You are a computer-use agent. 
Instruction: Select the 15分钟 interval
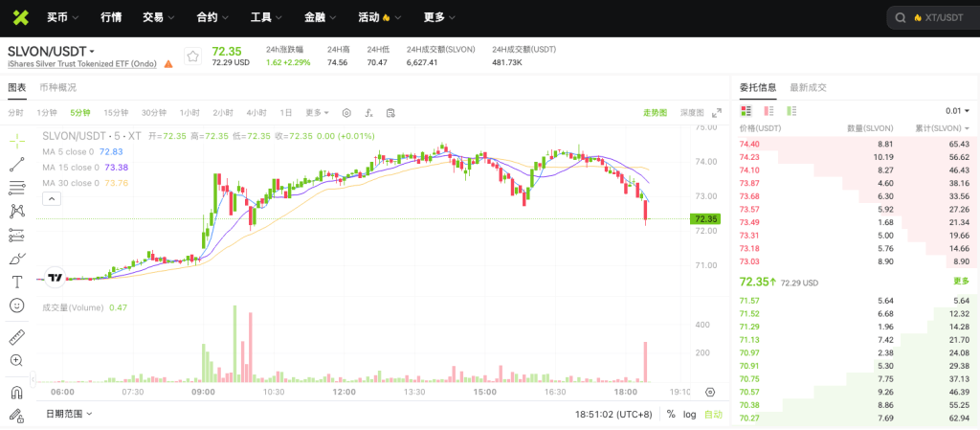pyautogui.click(x=116, y=113)
